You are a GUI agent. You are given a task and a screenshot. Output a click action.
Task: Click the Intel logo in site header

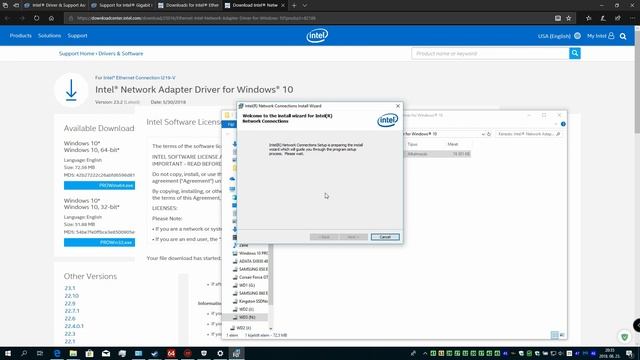point(317,36)
